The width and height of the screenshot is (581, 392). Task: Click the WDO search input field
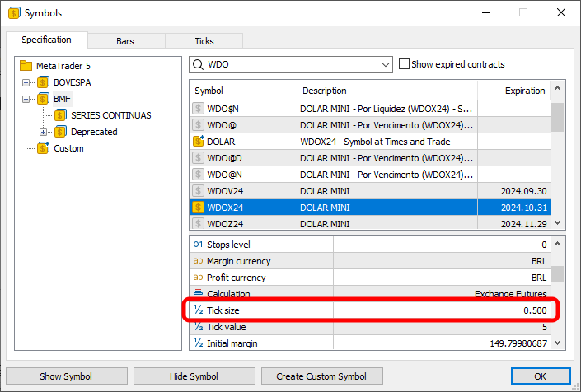point(292,65)
